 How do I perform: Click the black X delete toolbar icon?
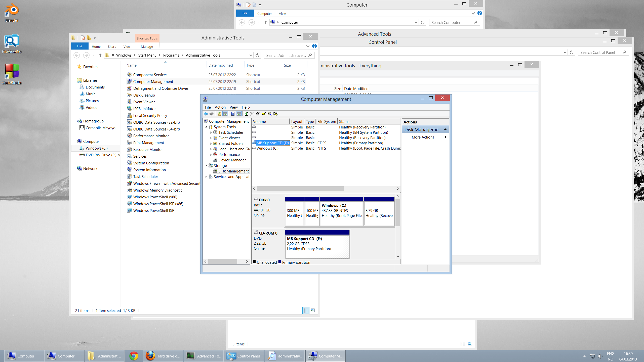252,114
